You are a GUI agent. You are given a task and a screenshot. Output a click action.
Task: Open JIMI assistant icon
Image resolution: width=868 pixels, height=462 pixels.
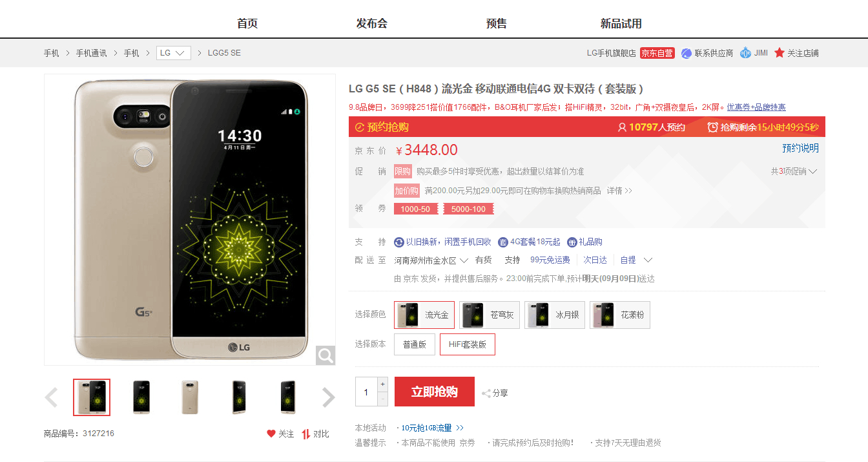click(x=746, y=53)
